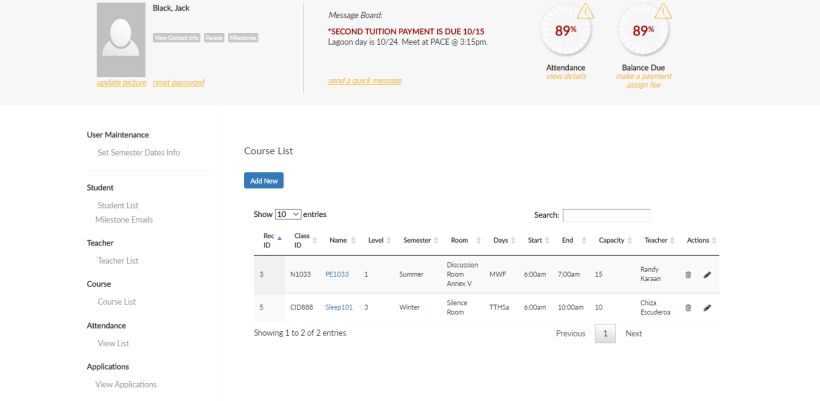Open Student List in the sidebar
This screenshot has height=401, width=820.
coord(118,205)
